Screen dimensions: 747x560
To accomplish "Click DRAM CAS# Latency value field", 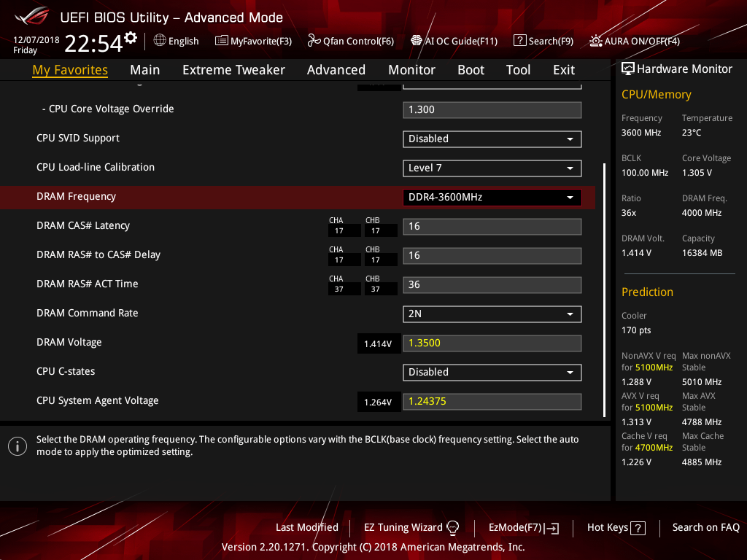I will [x=492, y=227].
